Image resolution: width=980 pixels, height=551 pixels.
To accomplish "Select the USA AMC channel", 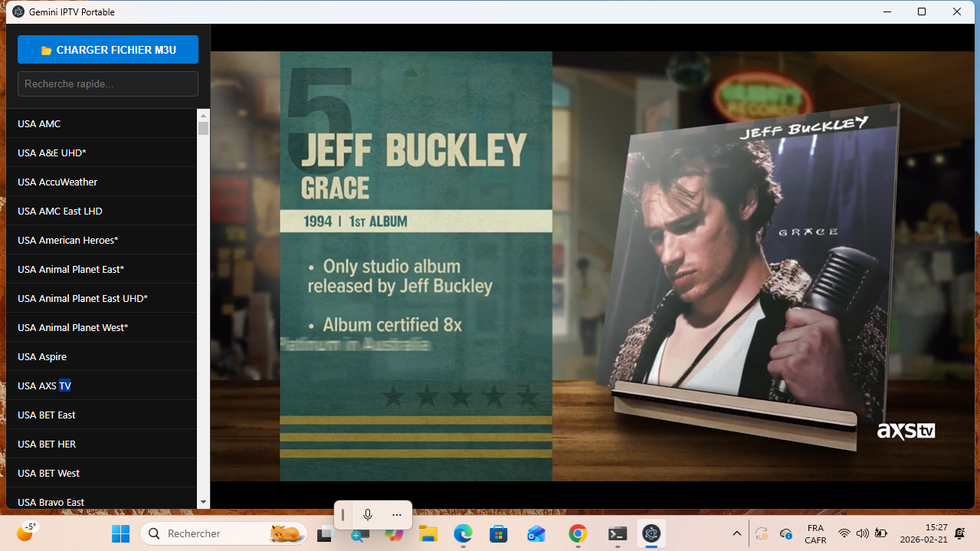I will tap(101, 123).
